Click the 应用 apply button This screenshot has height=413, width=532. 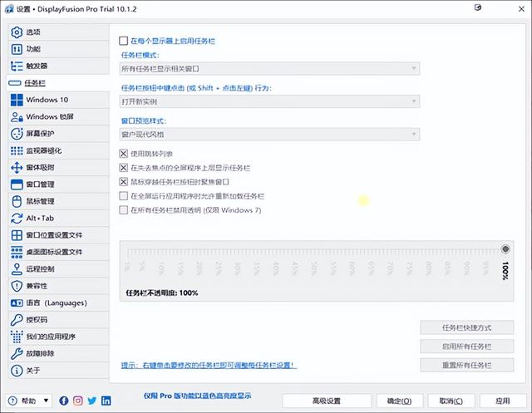tap(503, 401)
